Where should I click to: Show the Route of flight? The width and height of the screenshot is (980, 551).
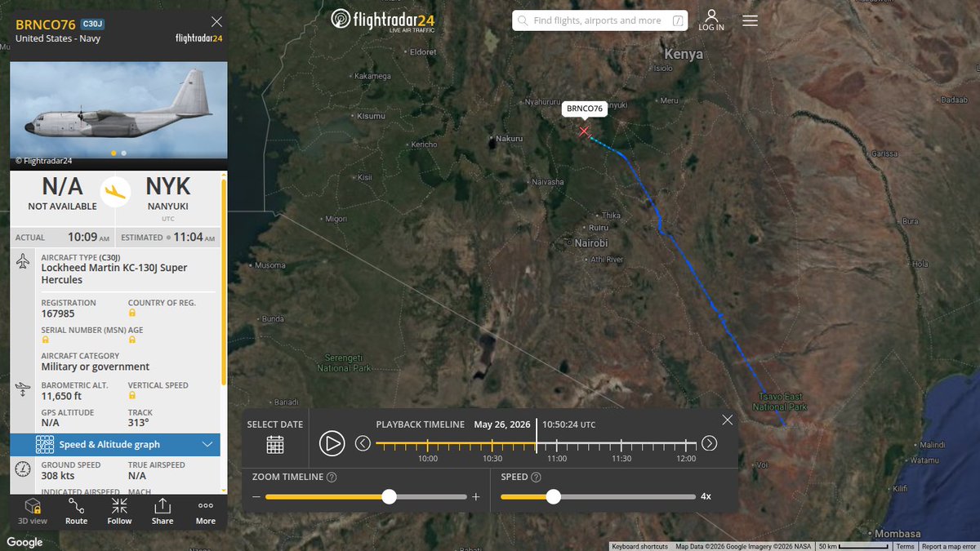(76, 511)
